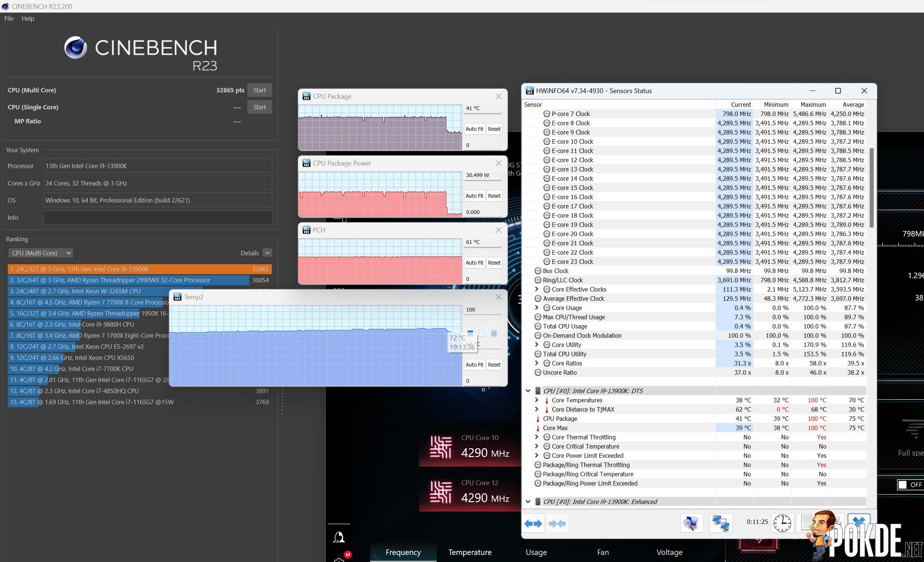Click the CPU Package graph window icon

pos(307,96)
